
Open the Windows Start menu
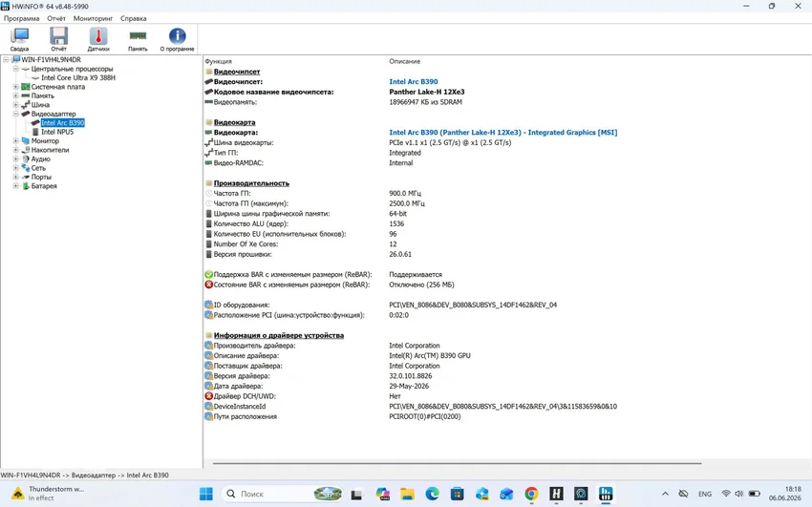coord(206,494)
